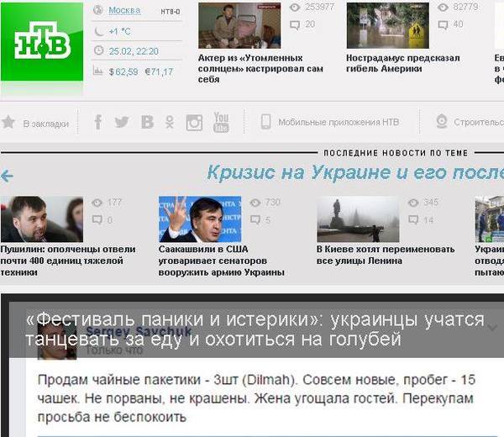Open the Pushilin article thumbnail
Viewport: 504px width, 437px height.
pyautogui.click(x=42, y=219)
